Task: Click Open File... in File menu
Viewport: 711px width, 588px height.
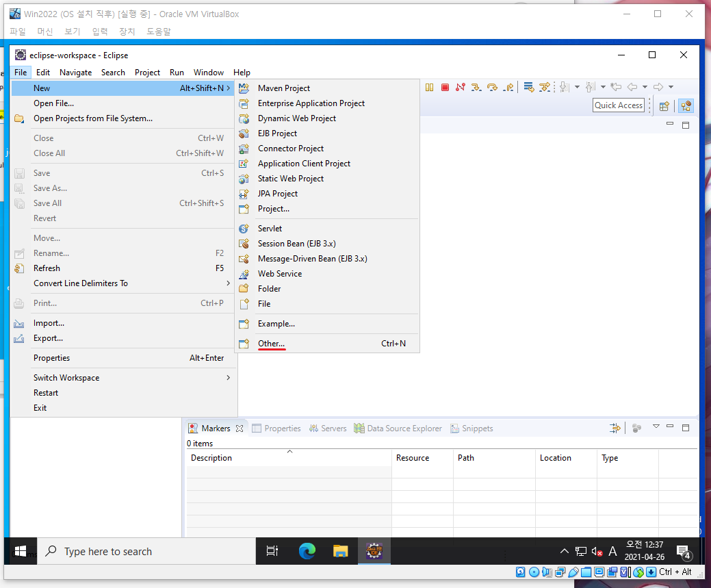Action: click(x=123, y=103)
